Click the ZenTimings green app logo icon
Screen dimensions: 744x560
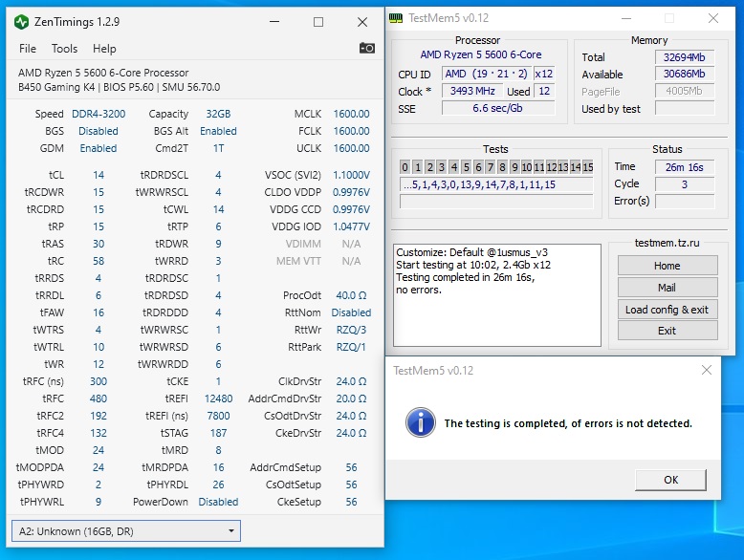click(x=21, y=22)
